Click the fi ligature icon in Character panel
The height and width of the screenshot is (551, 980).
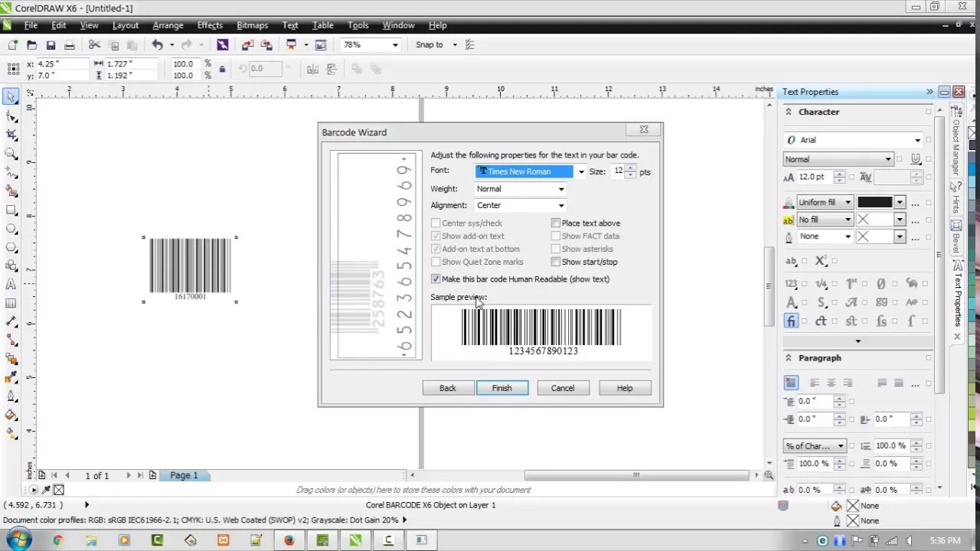tap(791, 321)
